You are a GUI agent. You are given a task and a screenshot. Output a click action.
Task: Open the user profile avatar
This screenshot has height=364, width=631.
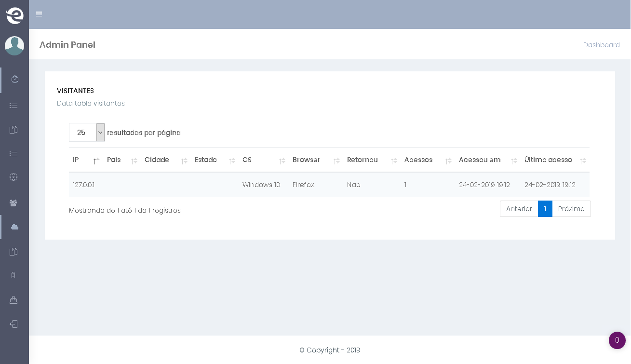tap(14, 46)
